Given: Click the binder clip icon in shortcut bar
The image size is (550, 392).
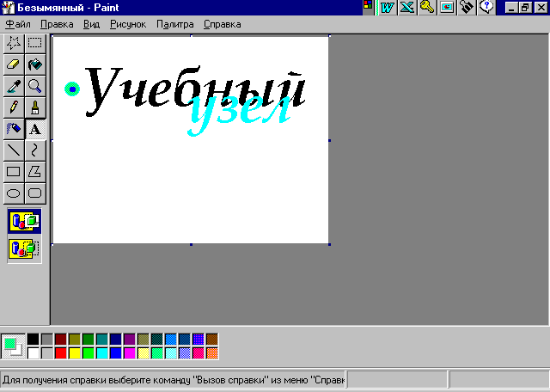Looking at the screenshot, I should pos(466,8).
